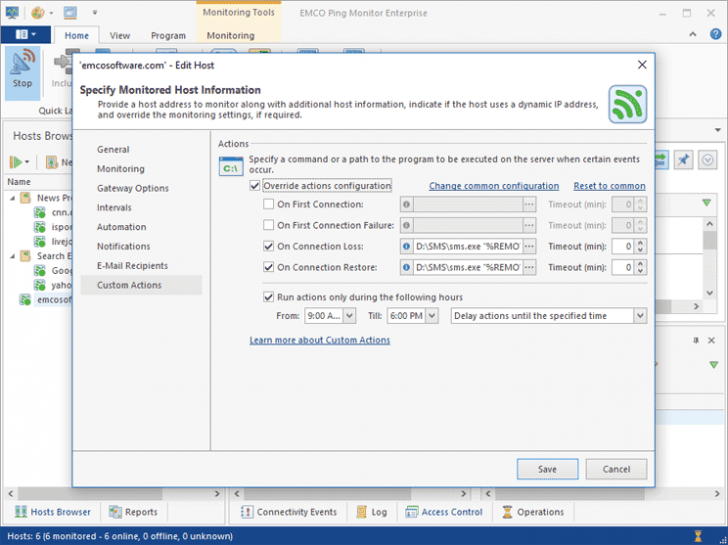The height and width of the screenshot is (545, 728).
Task: Click the cnn host status icon in tree
Action: 40,212
